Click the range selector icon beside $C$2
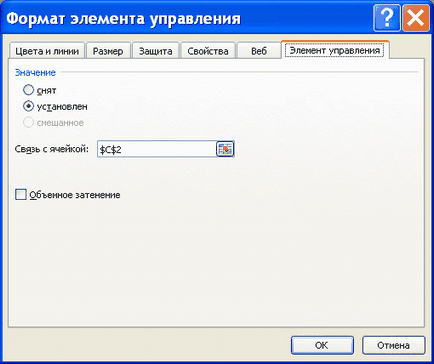The image size is (434, 364). [225, 149]
